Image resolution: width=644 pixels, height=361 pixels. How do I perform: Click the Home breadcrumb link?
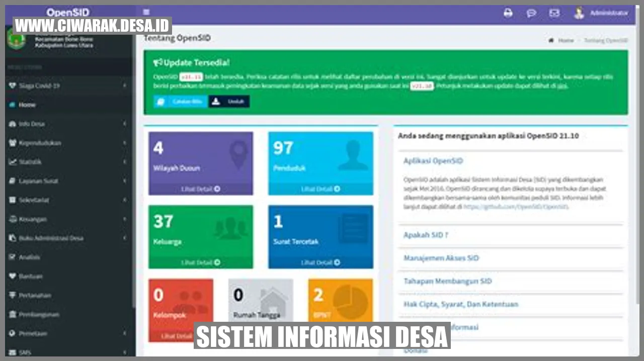point(566,41)
